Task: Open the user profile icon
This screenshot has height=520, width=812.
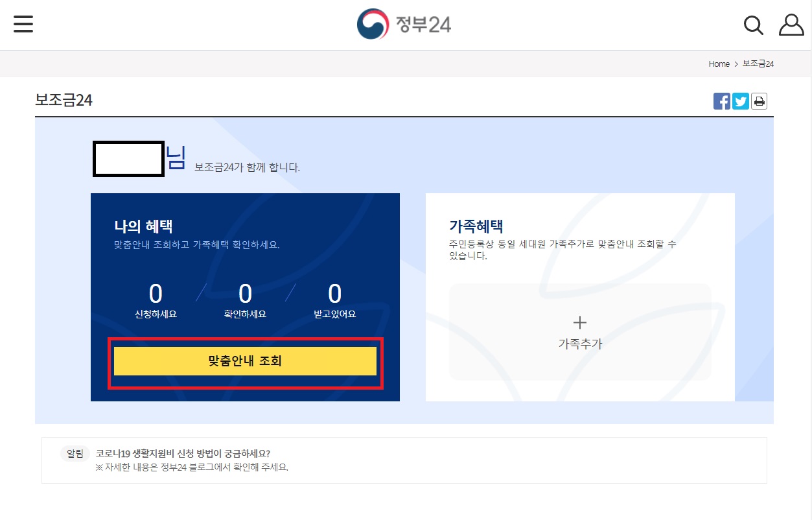Action: pyautogui.click(x=791, y=25)
